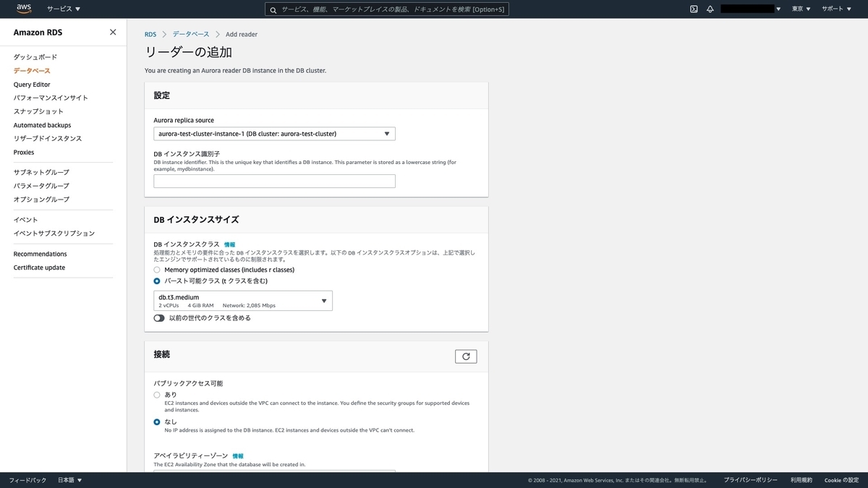Image resolution: width=868 pixels, height=488 pixels.
Task: Select バースト可能クラス radio button
Action: [x=157, y=281]
